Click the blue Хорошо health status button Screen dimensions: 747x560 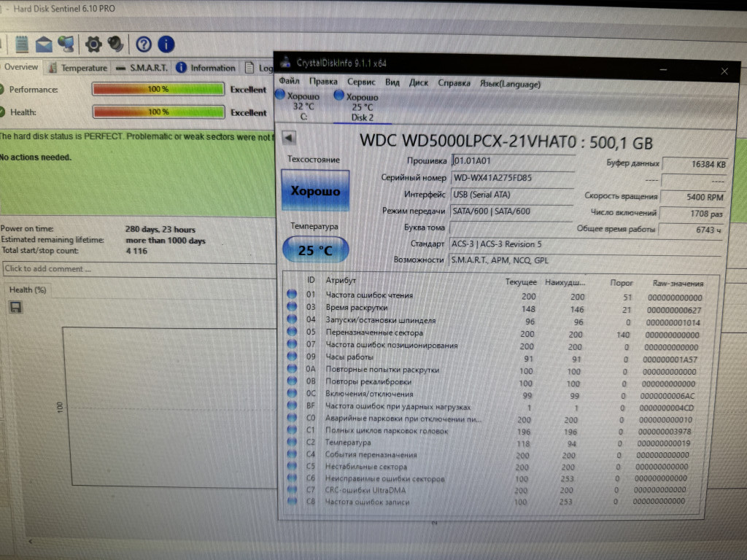(x=315, y=190)
